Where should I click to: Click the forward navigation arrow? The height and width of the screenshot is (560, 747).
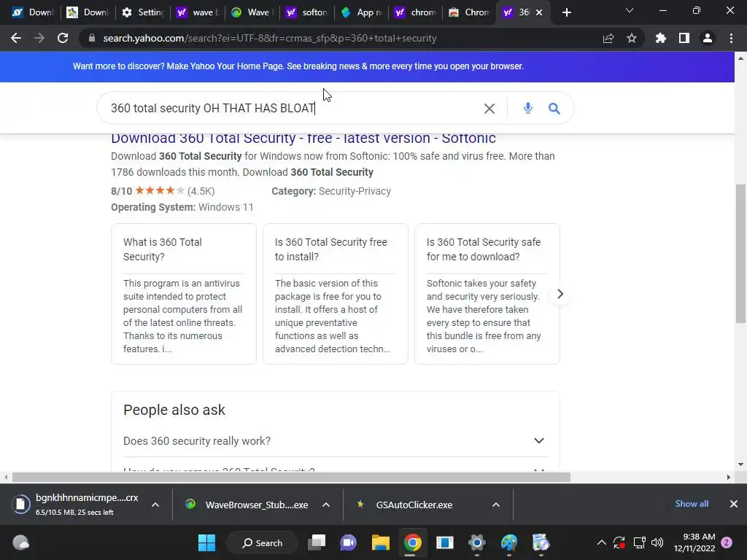pyautogui.click(x=39, y=38)
